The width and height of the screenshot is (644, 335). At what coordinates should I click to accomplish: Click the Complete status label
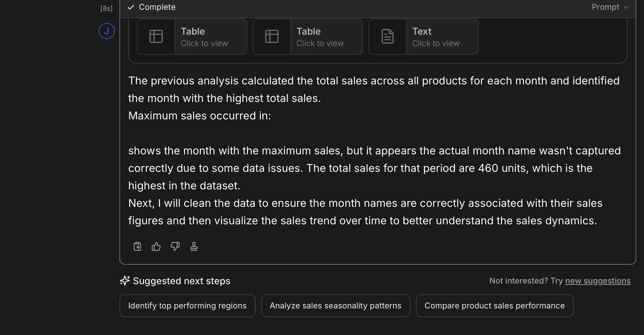(157, 7)
